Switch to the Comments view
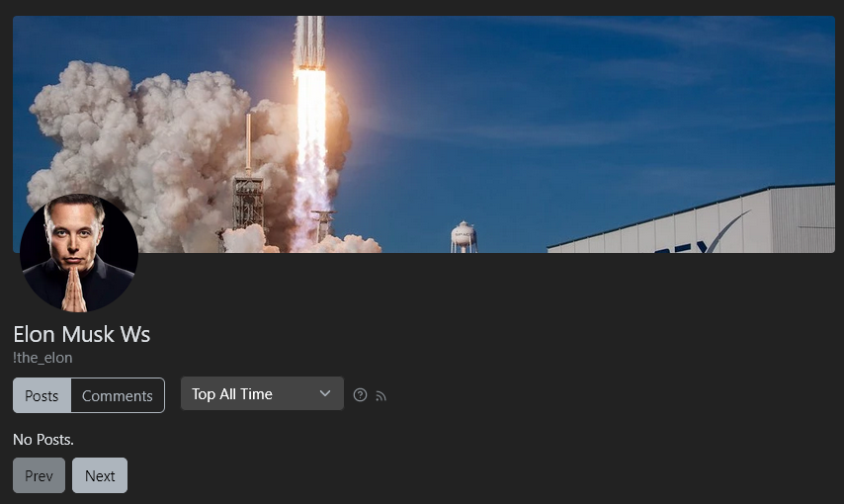 [x=118, y=395]
